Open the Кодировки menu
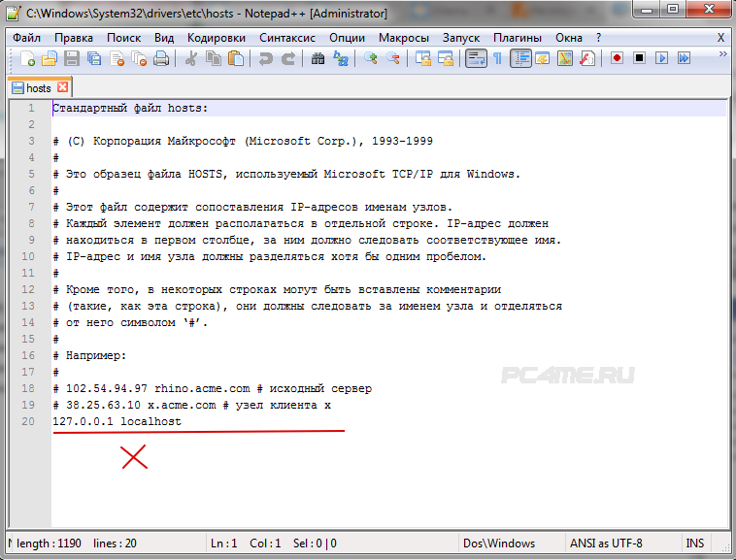736x560 pixels. click(x=217, y=38)
